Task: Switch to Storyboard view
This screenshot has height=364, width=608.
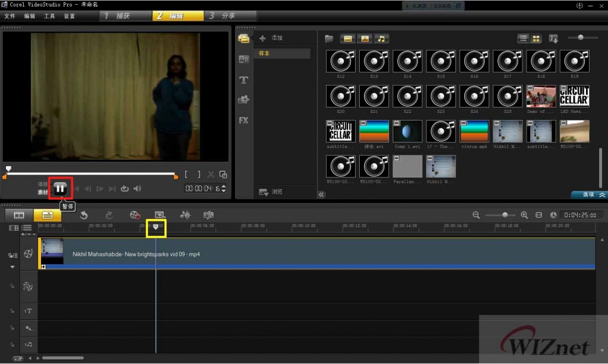Action: [x=19, y=215]
